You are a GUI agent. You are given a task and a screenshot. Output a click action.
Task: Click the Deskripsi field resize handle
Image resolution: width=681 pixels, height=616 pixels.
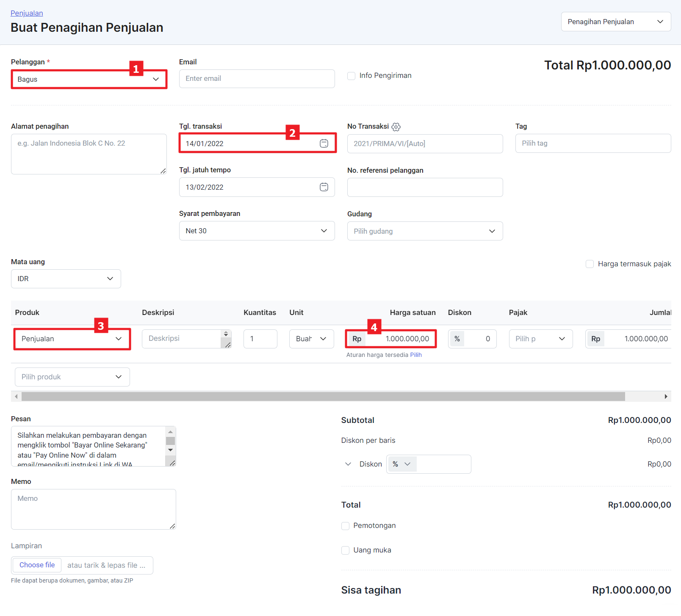tap(228, 345)
